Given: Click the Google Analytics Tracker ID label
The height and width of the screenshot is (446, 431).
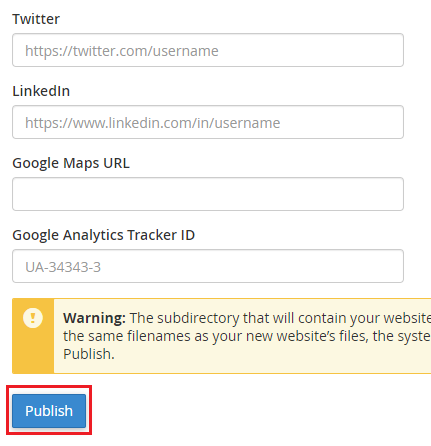Looking at the screenshot, I should pyautogui.click(x=103, y=235).
